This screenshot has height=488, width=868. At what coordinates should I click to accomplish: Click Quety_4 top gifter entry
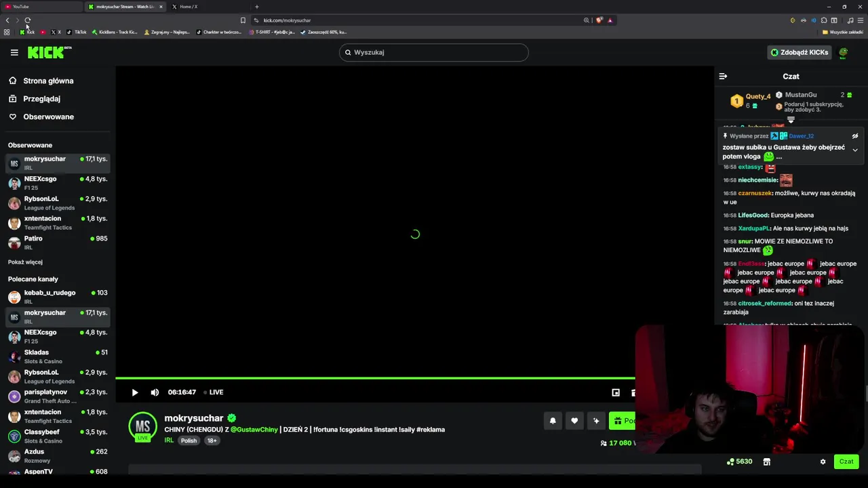[x=752, y=101]
